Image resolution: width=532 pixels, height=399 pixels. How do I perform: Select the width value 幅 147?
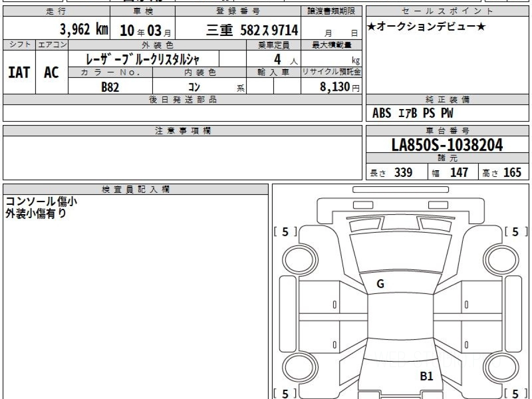450,172
